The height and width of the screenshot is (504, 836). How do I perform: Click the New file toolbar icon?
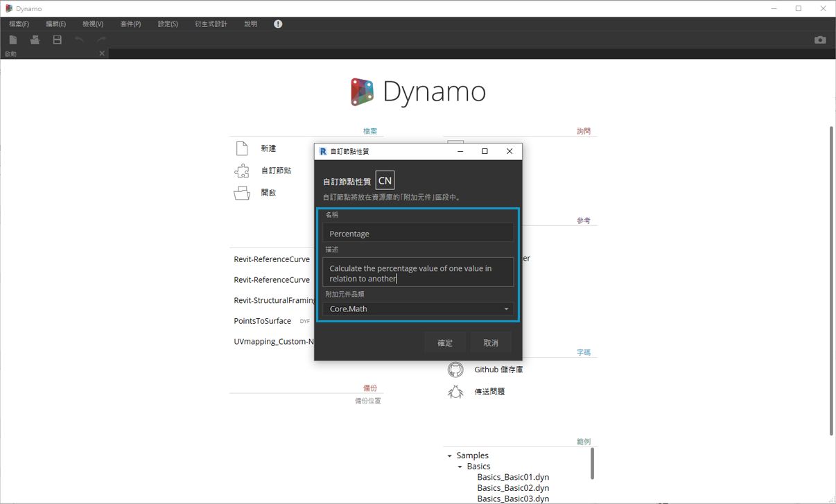[x=13, y=40]
